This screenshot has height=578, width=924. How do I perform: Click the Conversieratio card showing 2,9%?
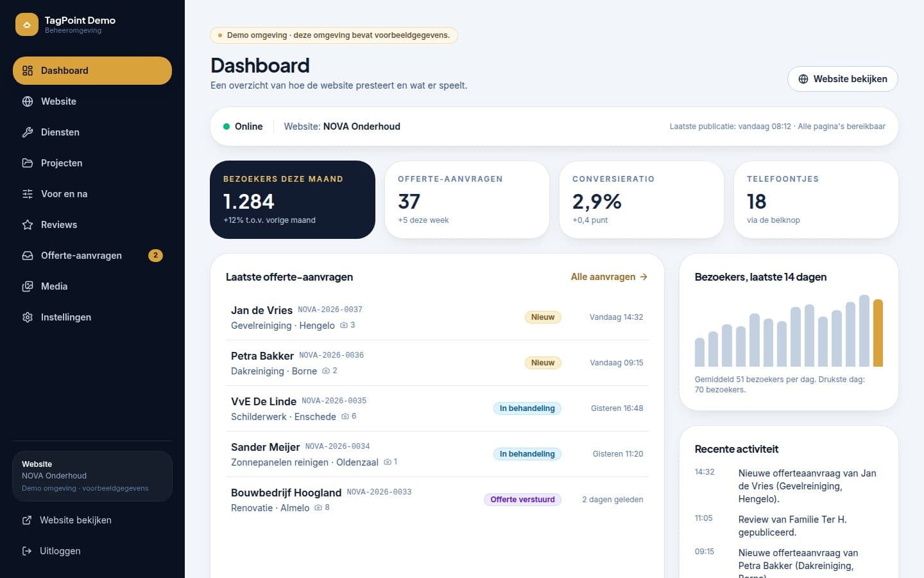tap(642, 200)
